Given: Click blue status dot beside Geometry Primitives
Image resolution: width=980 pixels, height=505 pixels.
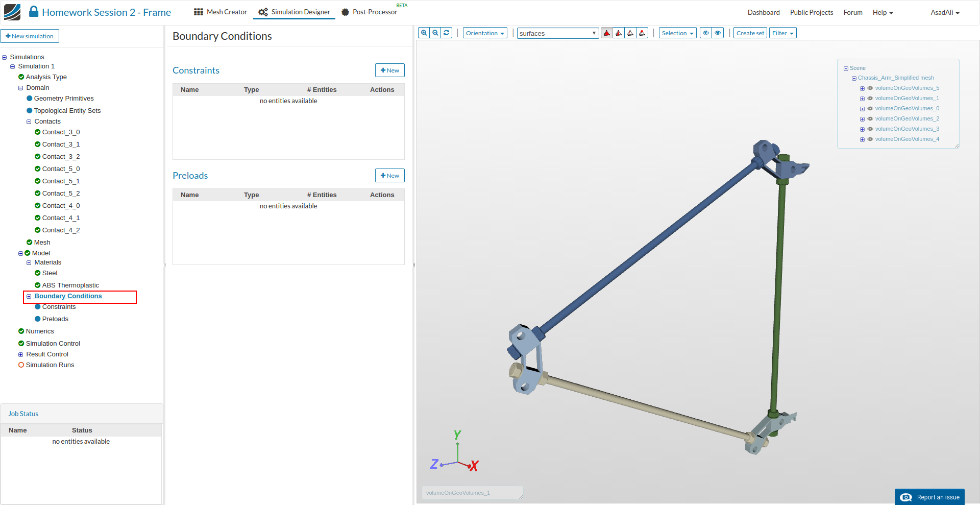Looking at the screenshot, I should 30,99.
